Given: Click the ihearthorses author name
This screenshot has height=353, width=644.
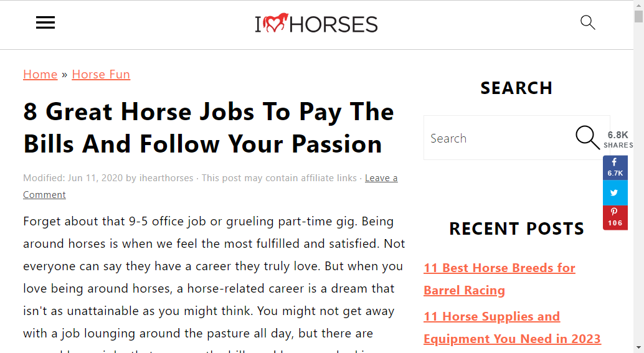Looking at the screenshot, I should [166, 178].
